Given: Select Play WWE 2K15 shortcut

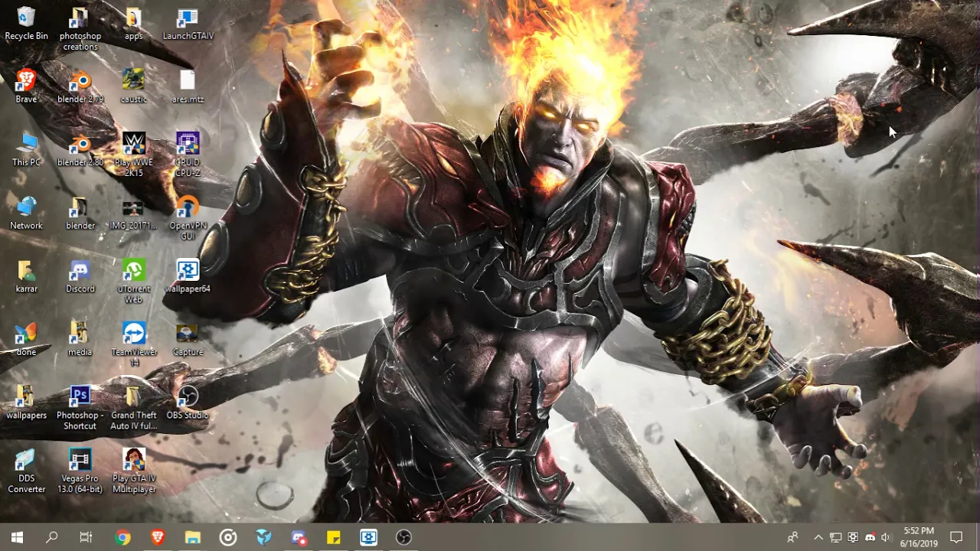Looking at the screenshot, I should pos(134,155).
